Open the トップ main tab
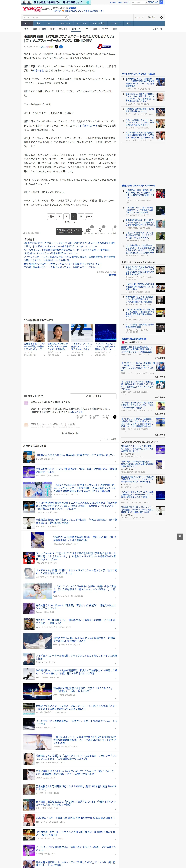 (x=27, y=24)
